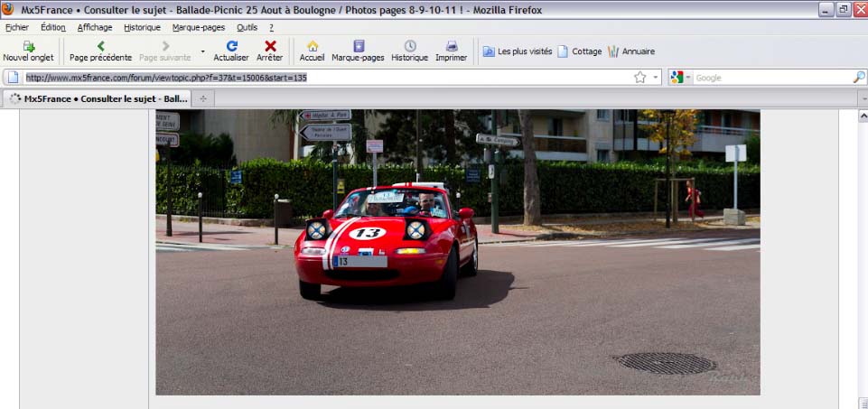Expand the address bar history dropdown

tap(656, 78)
